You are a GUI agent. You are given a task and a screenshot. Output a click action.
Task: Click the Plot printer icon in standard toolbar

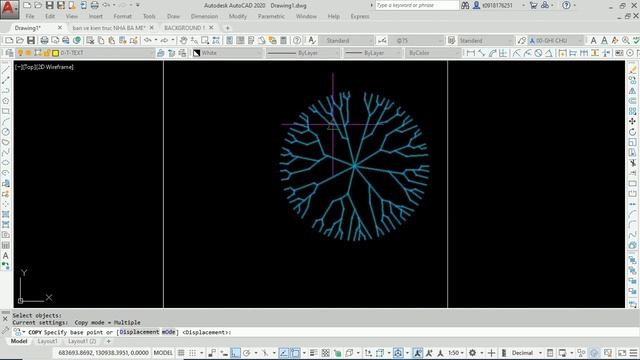[44, 40]
